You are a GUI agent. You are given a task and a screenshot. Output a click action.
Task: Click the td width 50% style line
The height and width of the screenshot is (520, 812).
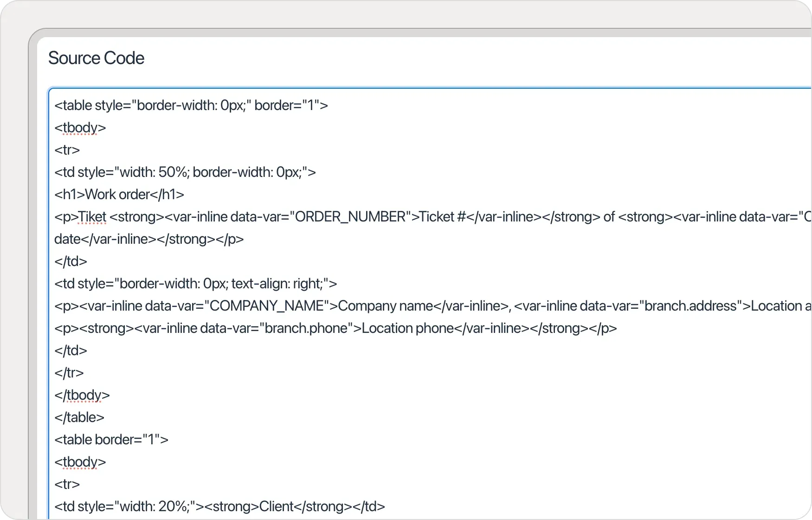(x=185, y=172)
